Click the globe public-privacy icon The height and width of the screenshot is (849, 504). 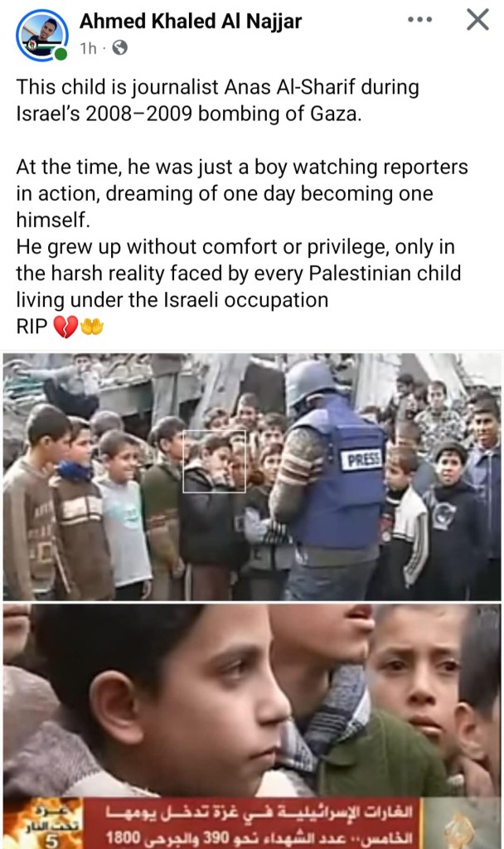pyautogui.click(x=119, y=48)
